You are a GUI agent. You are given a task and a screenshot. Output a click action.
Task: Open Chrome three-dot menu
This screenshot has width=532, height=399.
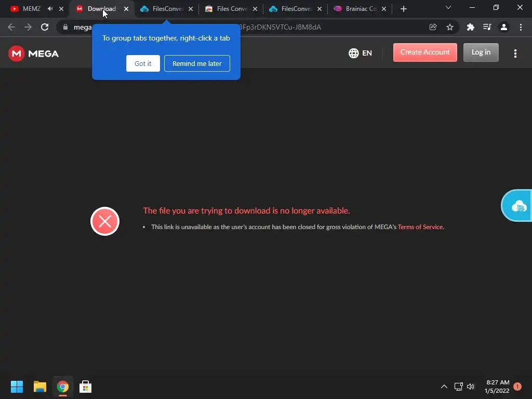[521, 27]
